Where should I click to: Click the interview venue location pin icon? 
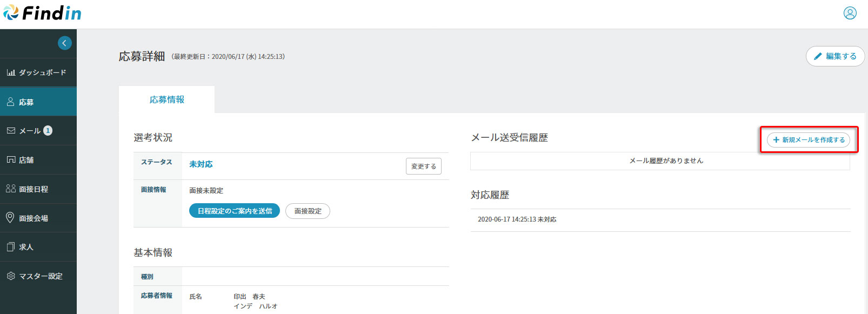coord(10,218)
